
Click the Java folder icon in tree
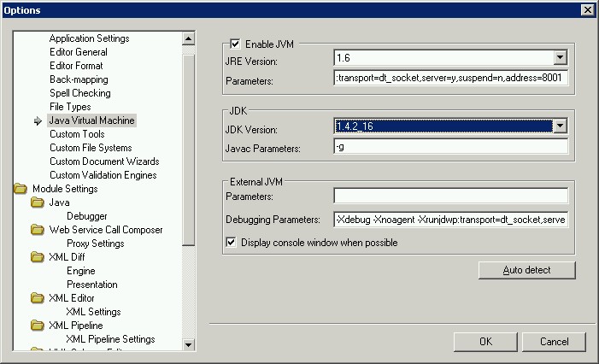pyautogui.click(x=38, y=203)
